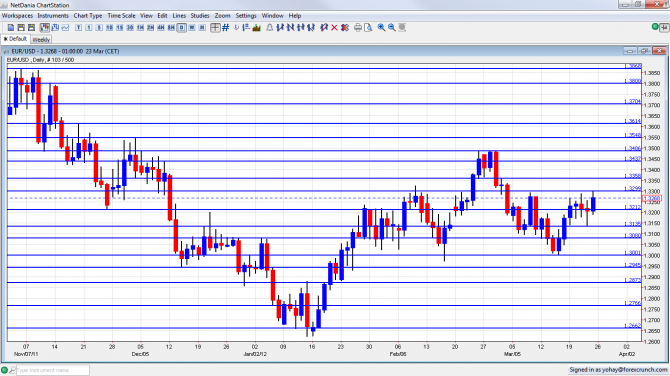Select the 4H time scale button
670x376 pixels.
(x=161, y=27)
